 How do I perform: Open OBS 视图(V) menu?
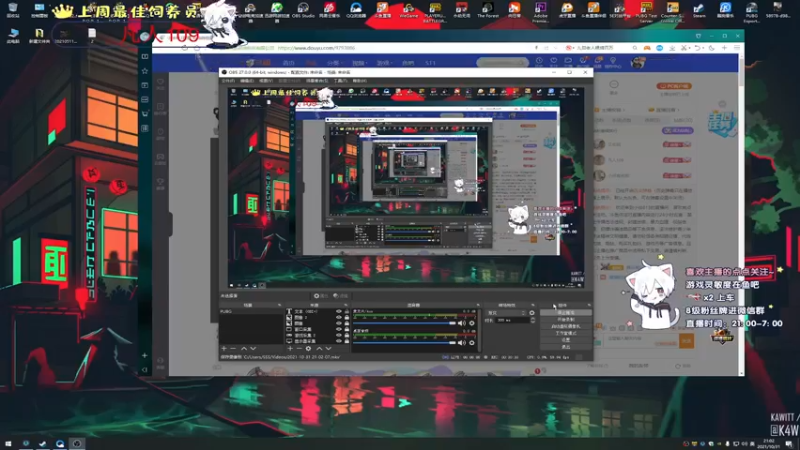(x=266, y=81)
